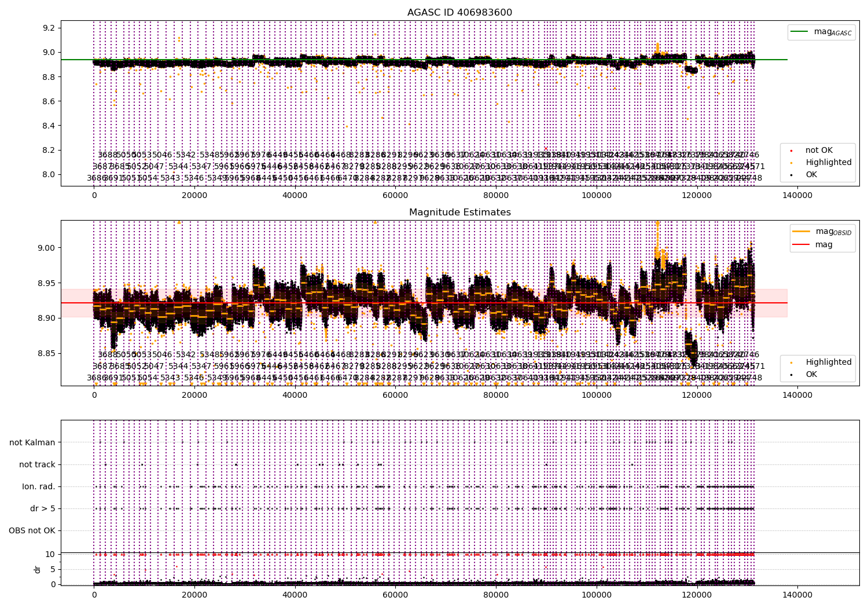
Task: Click the 120000 x-tick under Magnitude Estimates plot
Action: [x=697, y=395]
